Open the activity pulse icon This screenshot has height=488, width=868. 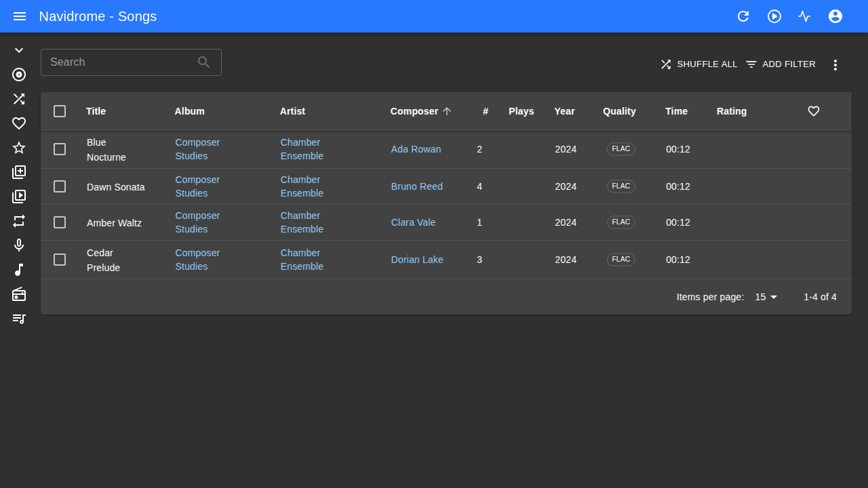click(804, 16)
